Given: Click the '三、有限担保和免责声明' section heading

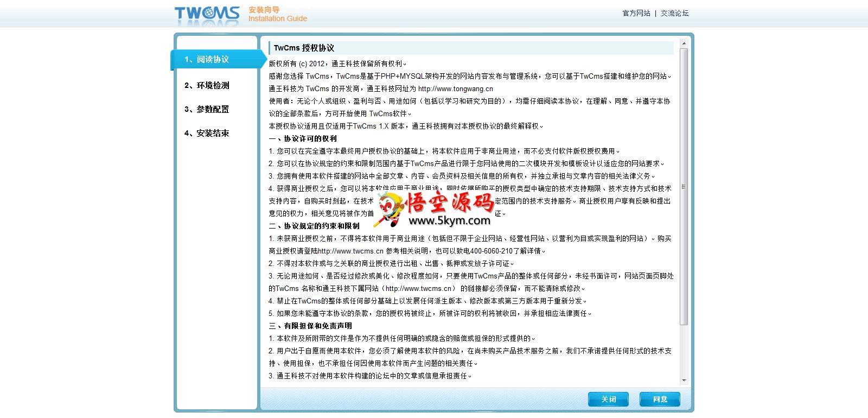Looking at the screenshot, I should (310, 326).
